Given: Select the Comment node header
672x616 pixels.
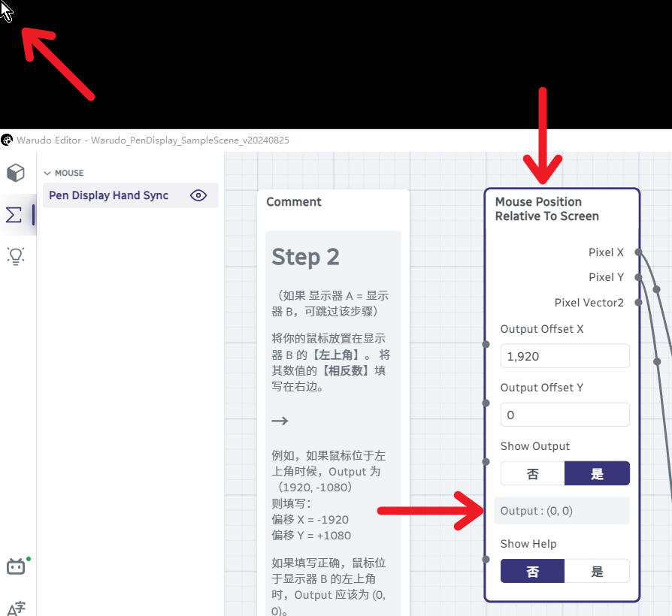Looking at the screenshot, I should click(294, 202).
